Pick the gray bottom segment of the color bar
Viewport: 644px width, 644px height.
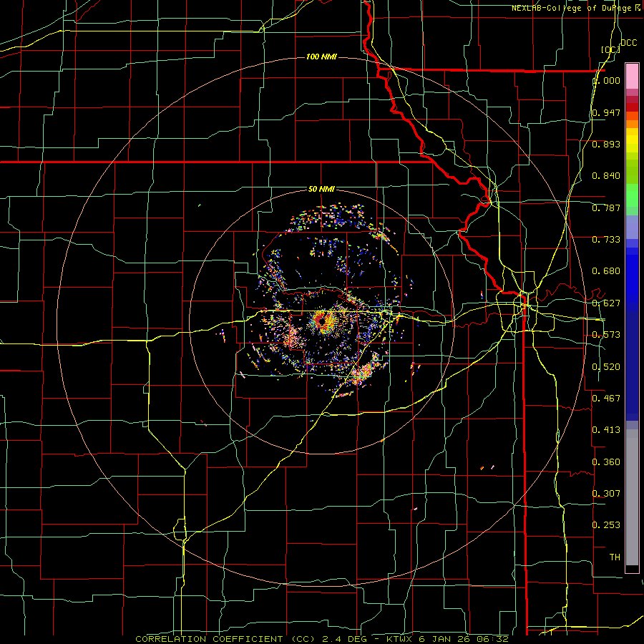[x=632, y=497]
